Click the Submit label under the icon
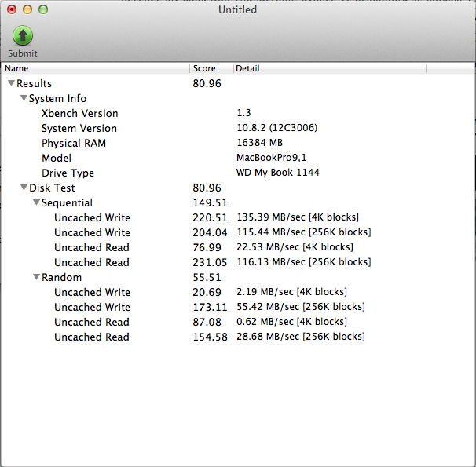Image resolution: width=476 pixels, height=467 pixels. (23, 53)
